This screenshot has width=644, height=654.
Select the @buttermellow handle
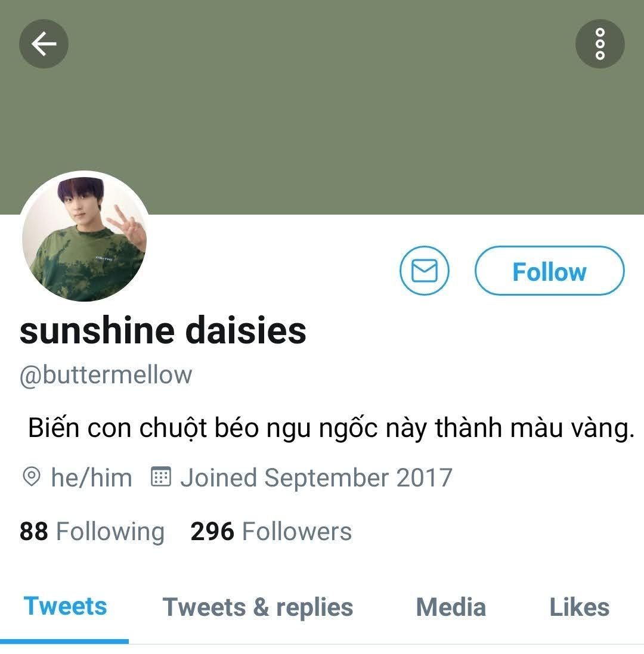[106, 374]
